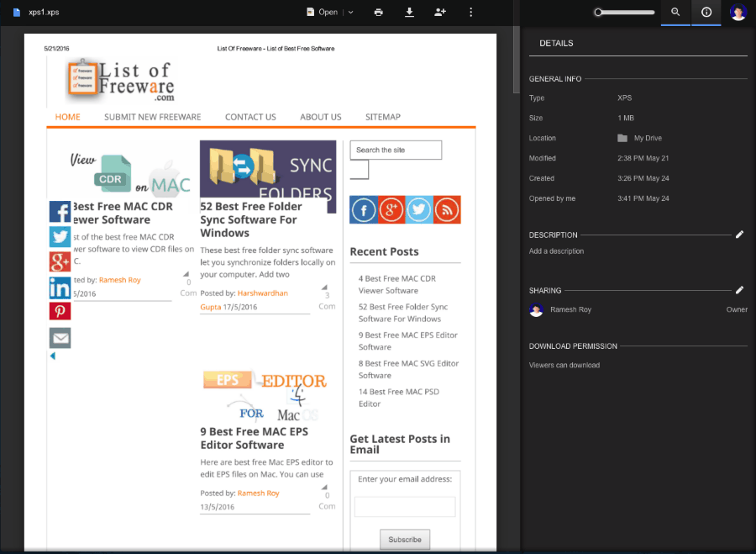This screenshot has width=756, height=554.
Task: Click the Twitter icon in the floating share bar
Action: coord(60,236)
